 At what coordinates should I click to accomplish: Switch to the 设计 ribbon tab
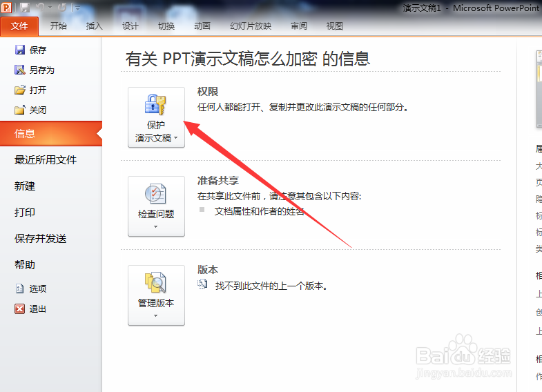pos(130,26)
